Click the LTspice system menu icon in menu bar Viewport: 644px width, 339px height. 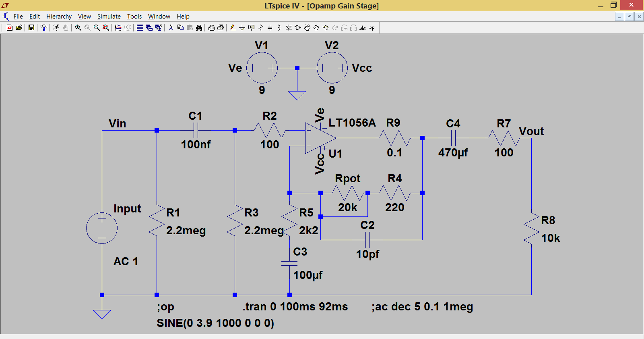(5, 17)
